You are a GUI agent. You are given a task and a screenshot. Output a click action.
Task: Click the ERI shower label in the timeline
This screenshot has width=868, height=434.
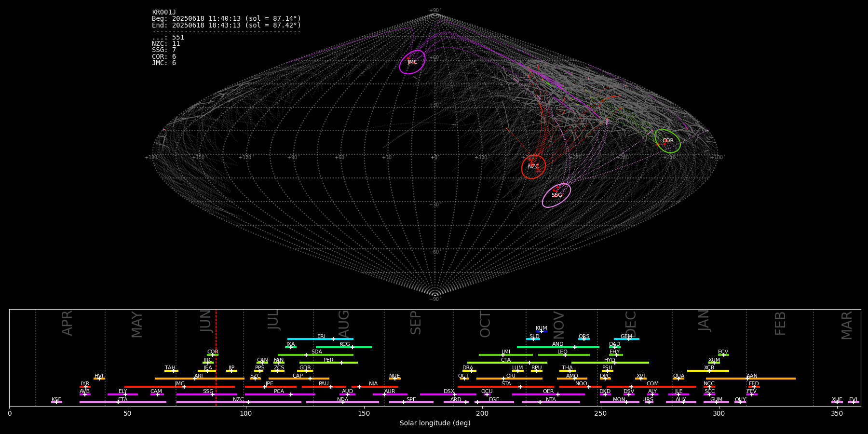click(x=321, y=337)
